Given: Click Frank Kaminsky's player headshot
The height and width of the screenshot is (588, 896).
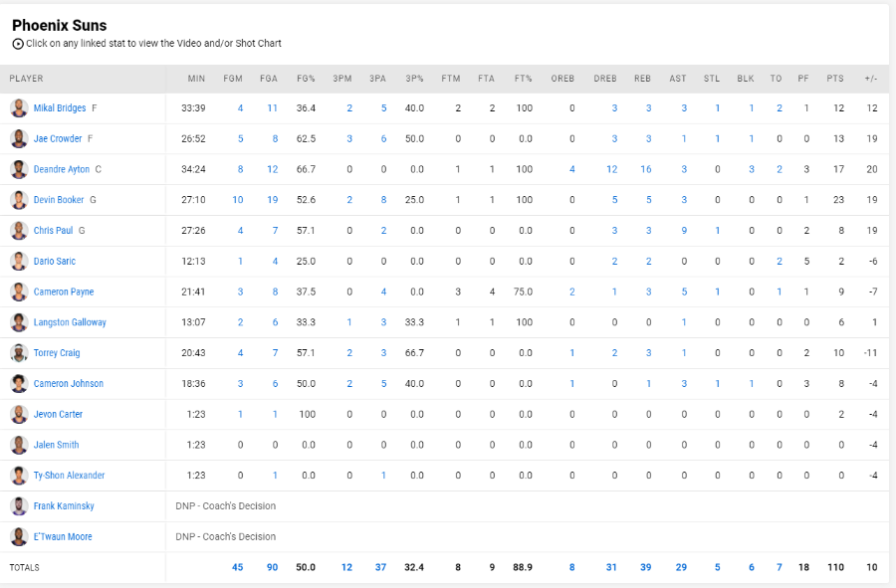Looking at the screenshot, I should (19, 505).
